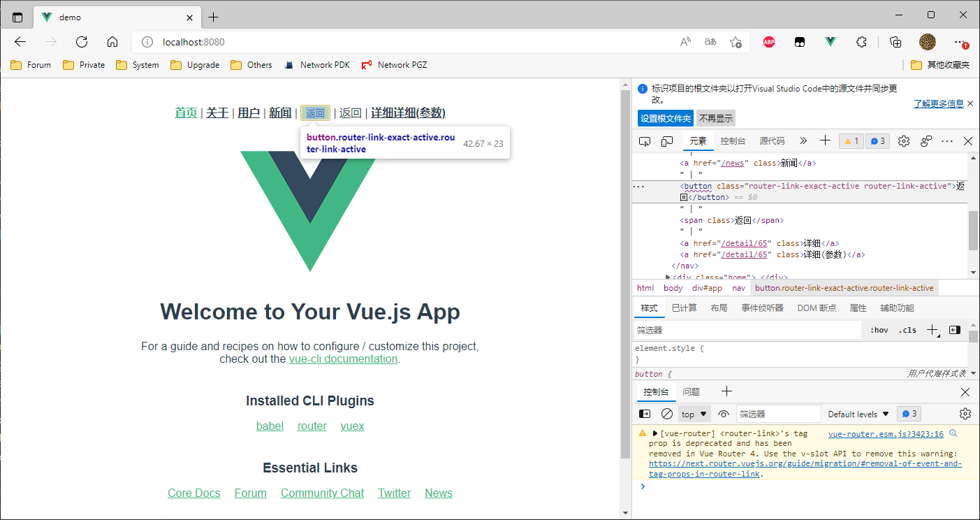
Task: Add a new DevTools tool tab
Action: pyautogui.click(x=825, y=140)
